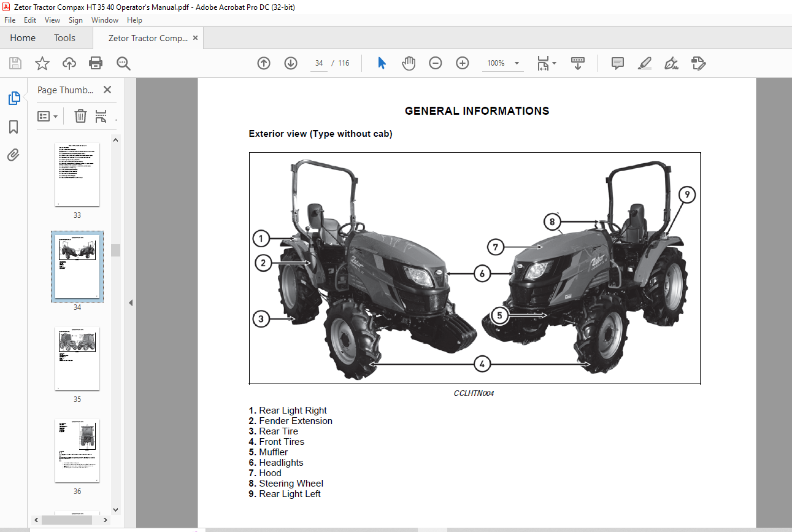Bookmark file with the star icon
The height and width of the screenshot is (532, 792).
click(x=42, y=63)
